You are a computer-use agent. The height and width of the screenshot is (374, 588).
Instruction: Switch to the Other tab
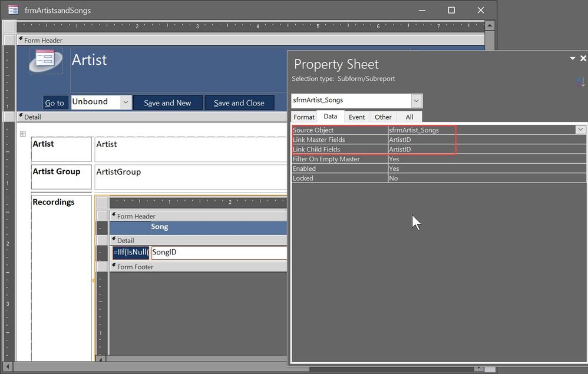383,117
